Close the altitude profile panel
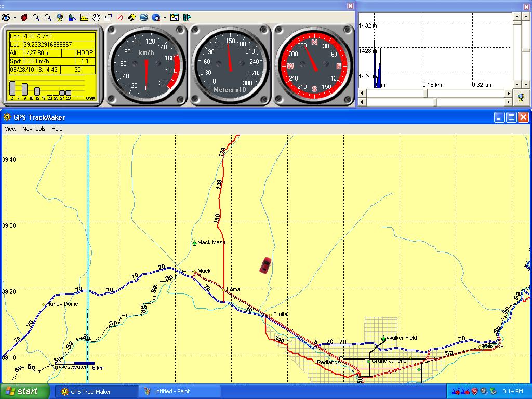532x399 pixels. 527,7
